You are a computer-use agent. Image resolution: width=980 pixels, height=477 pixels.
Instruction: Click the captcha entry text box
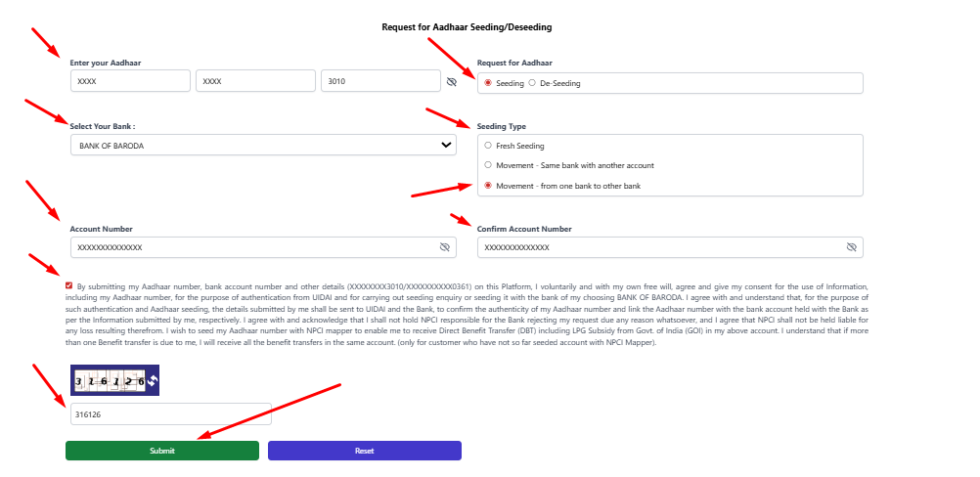[x=168, y=414]
